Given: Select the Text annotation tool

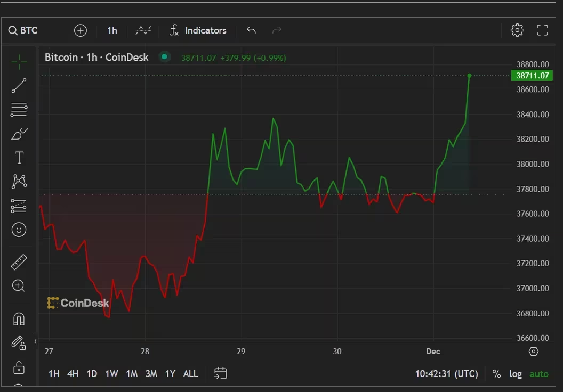Looking at the screenshot, I should (x=19, y=158).
